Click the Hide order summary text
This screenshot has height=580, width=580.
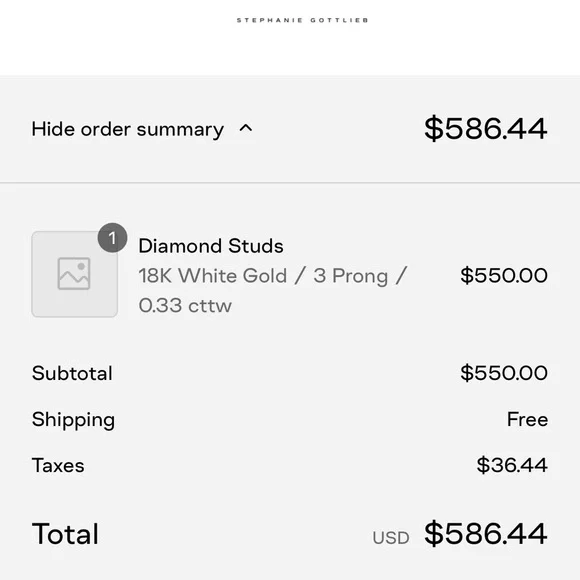tap(128, 129)
